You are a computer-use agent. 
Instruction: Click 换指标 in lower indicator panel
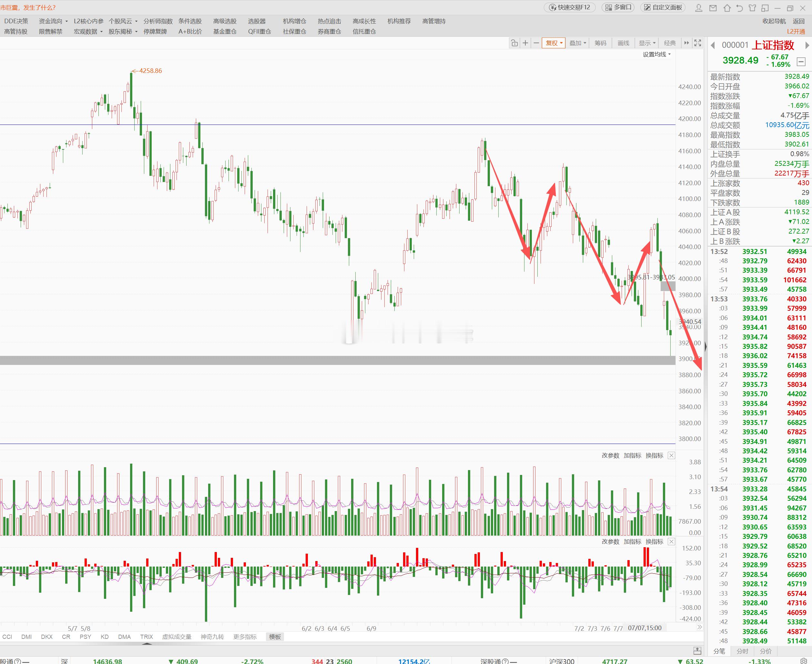(x=655, y=542)
